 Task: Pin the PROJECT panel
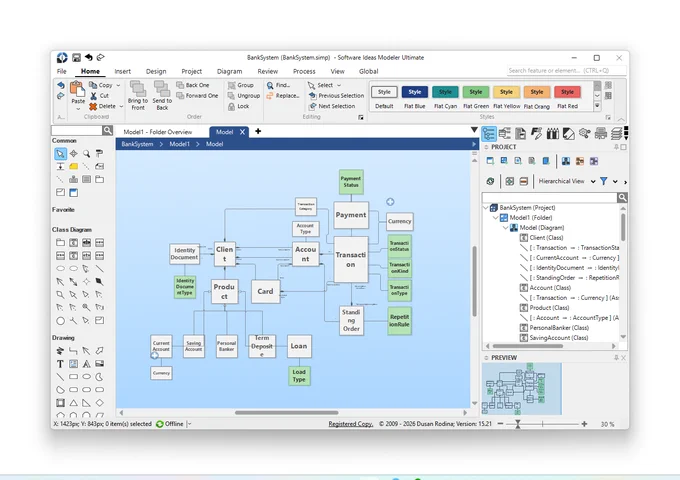click(x=616, y=147)
